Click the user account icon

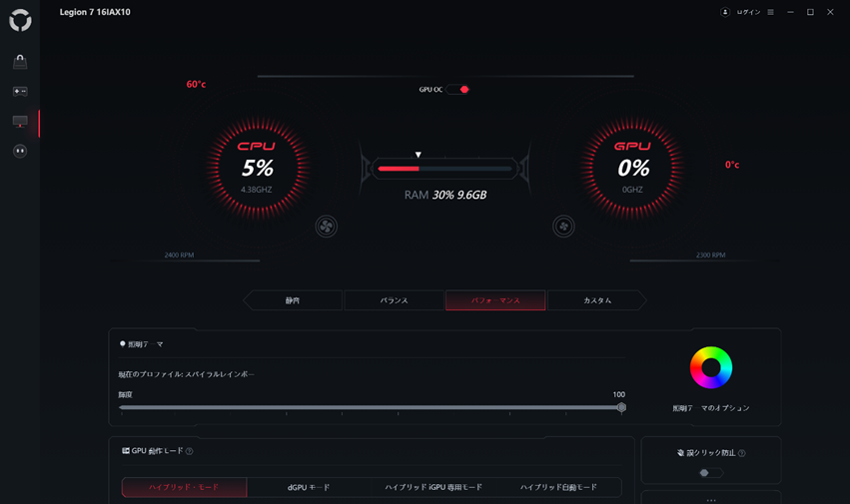coord(725,12)
